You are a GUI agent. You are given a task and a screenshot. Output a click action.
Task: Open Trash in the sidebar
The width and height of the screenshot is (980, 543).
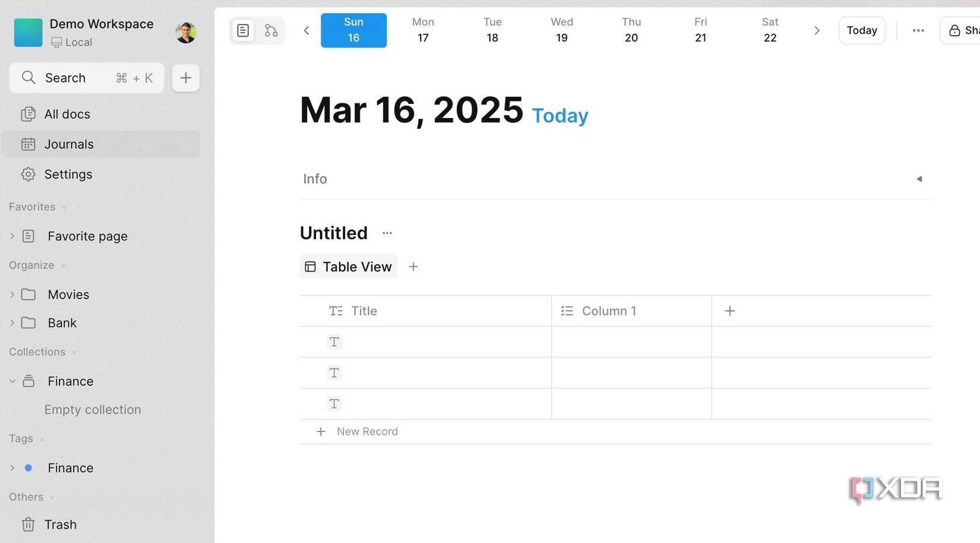click(60, 525)
